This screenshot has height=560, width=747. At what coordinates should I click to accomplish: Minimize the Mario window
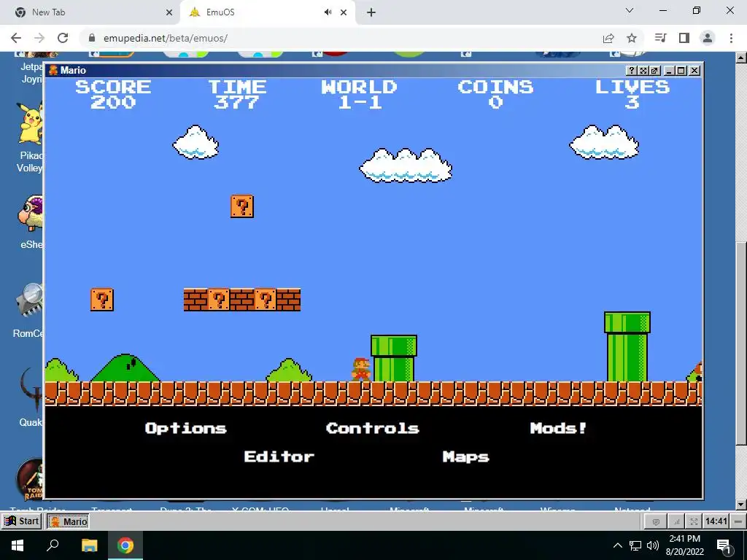coord(670,71)
